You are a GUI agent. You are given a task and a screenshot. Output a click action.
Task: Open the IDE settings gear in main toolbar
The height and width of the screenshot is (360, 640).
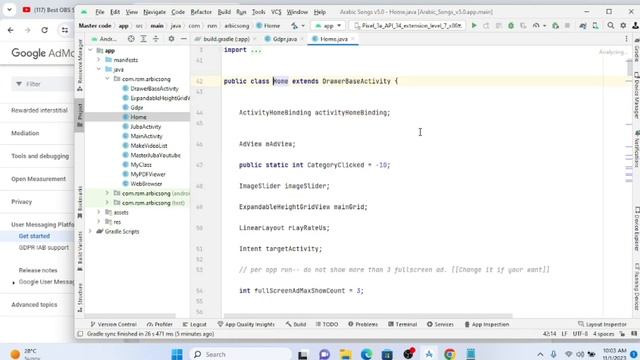coord(623,26)
